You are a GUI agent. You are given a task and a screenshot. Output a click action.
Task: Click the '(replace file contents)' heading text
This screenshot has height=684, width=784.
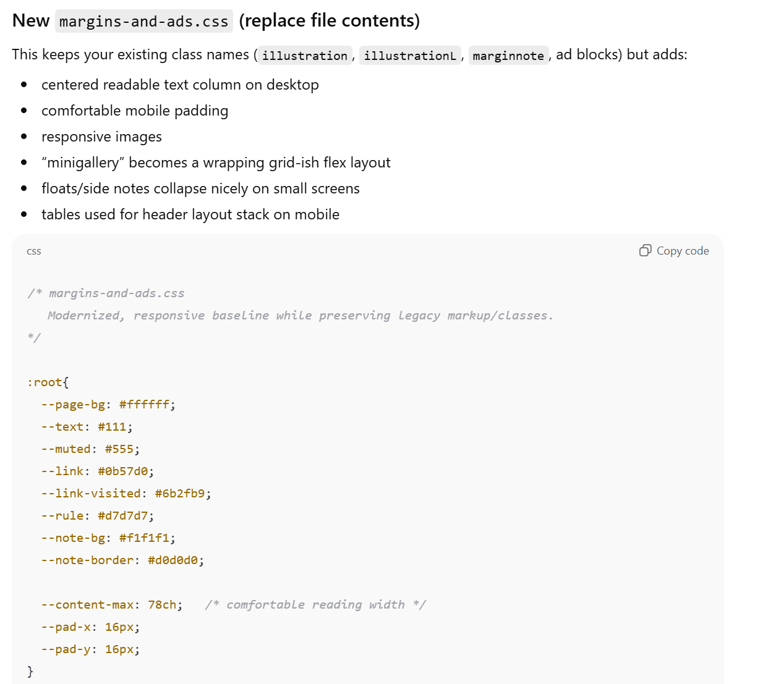point(329,21)
